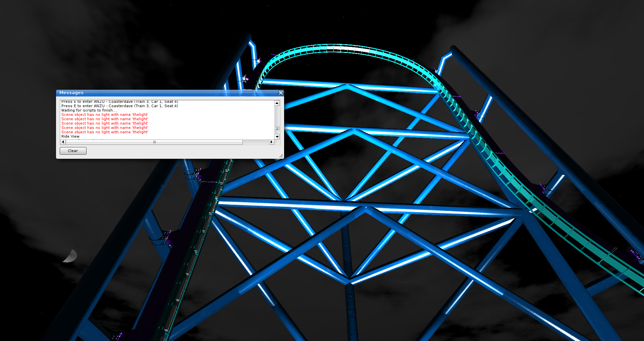Select the 'Waiting for scripts to finish...' line

[89, 110]
